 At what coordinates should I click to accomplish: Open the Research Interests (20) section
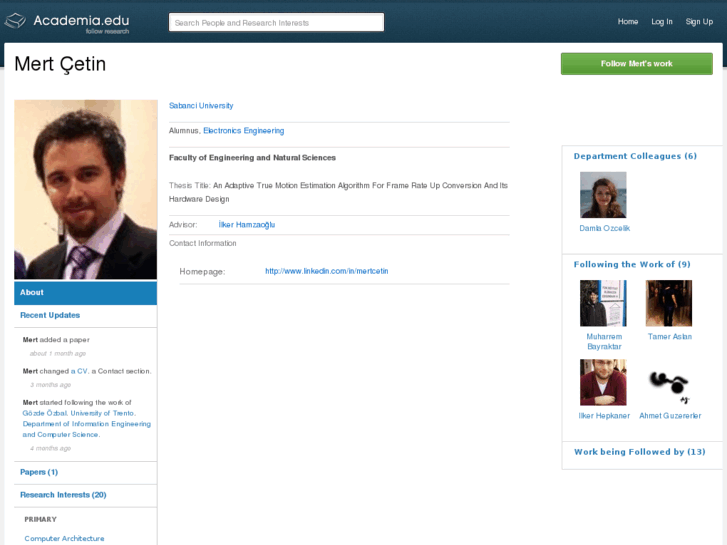[x=63, y=495]
